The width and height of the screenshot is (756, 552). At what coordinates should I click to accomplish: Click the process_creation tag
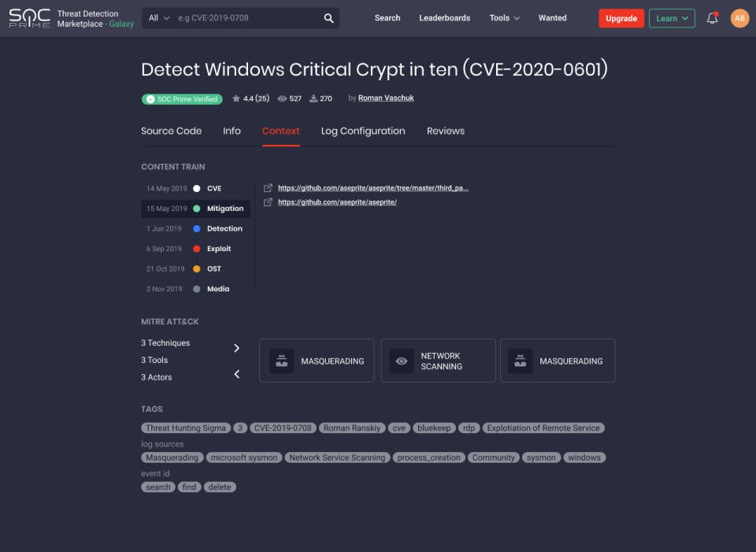pos(428,458)
